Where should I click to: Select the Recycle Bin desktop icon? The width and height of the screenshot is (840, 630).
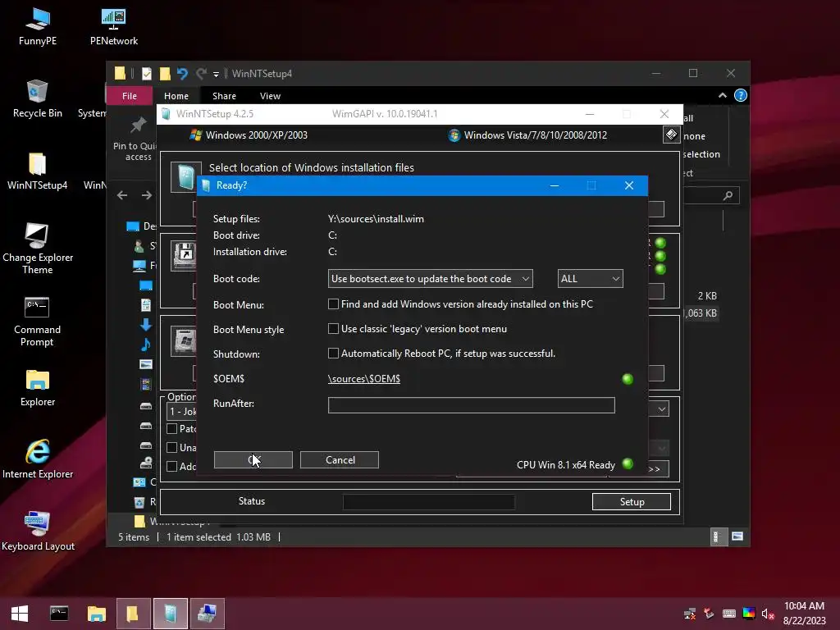(38, 99)
